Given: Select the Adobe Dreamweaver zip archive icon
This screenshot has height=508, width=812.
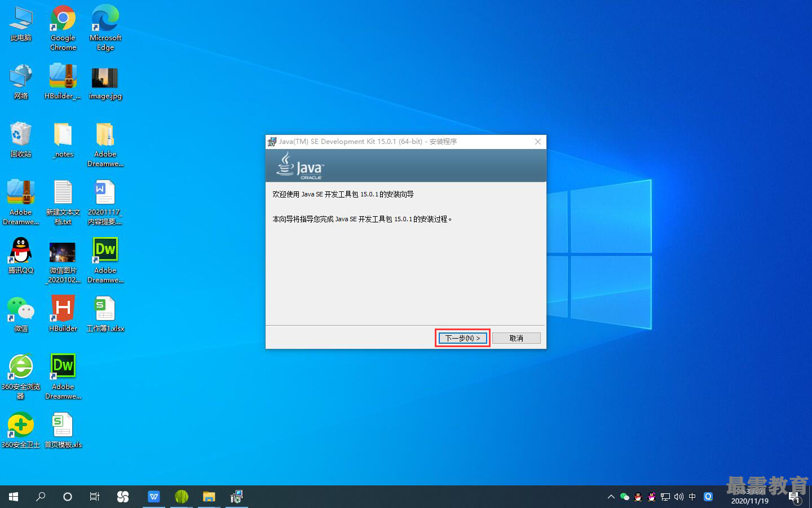Looking at the screenshot, I should (x=21, y=203).
